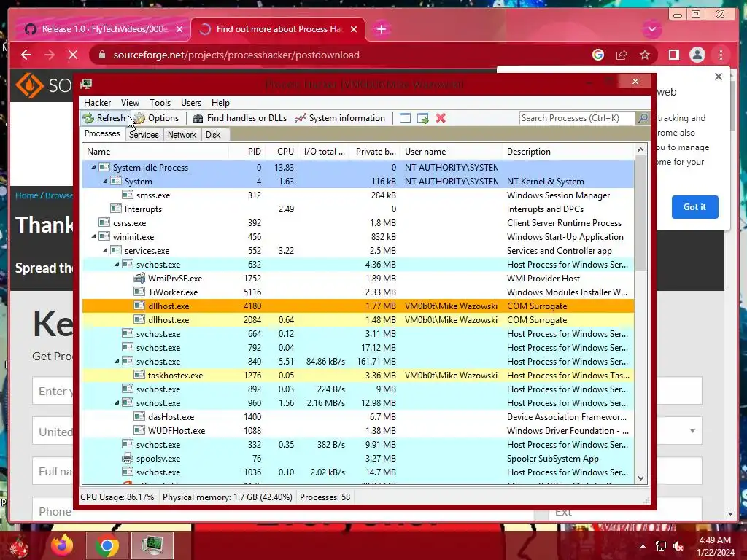Click the Chrome share page icon
This screenshot has width=747, height=560.
tap(622, 55)
